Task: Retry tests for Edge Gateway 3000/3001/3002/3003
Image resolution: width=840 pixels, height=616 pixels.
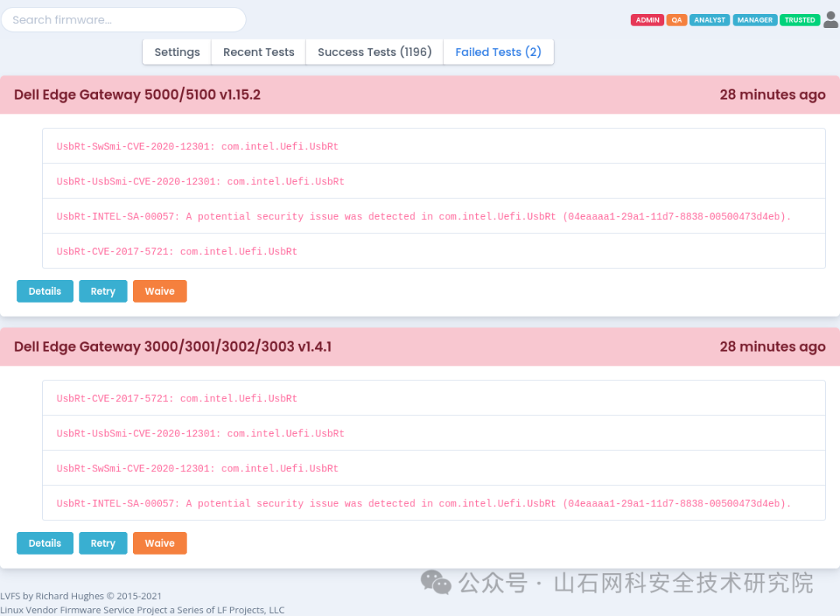Action: pos(103,543)
